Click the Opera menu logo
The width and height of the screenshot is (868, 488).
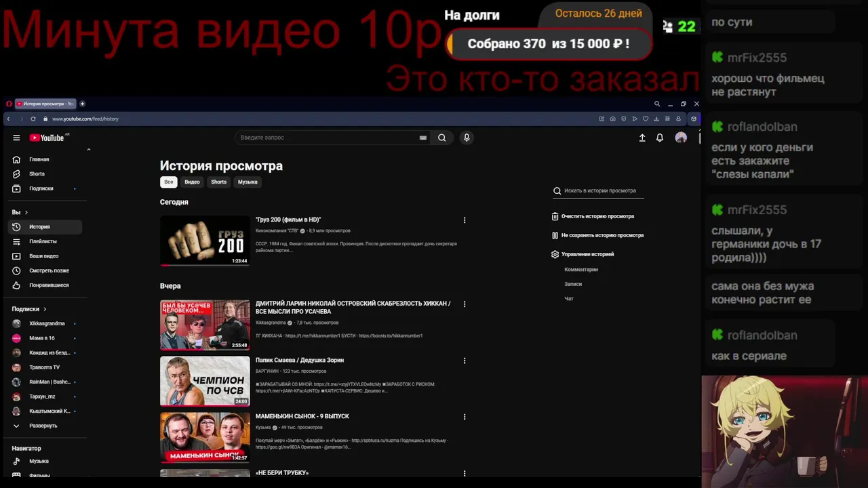point(9,104)
